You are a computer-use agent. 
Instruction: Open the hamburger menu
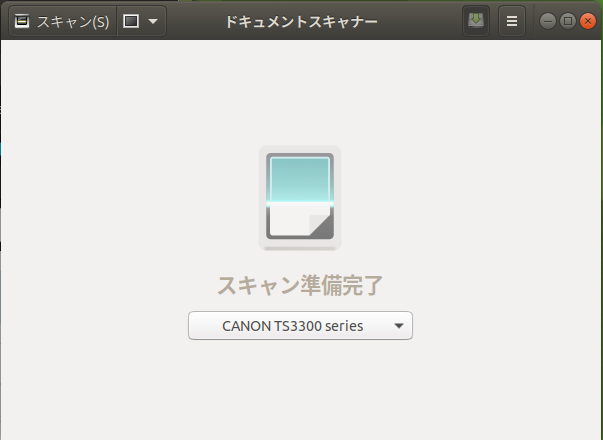[512, 21]
